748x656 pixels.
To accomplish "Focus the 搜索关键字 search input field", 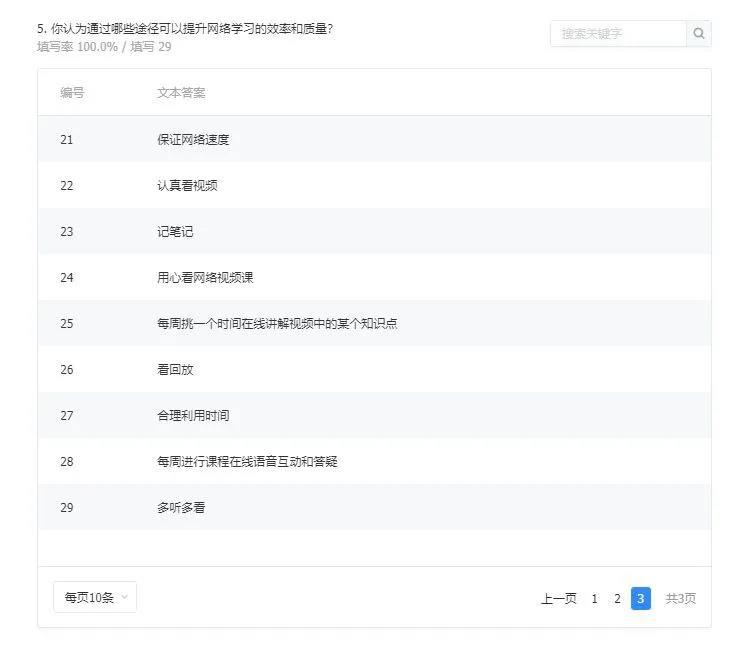I will point(617,33).
